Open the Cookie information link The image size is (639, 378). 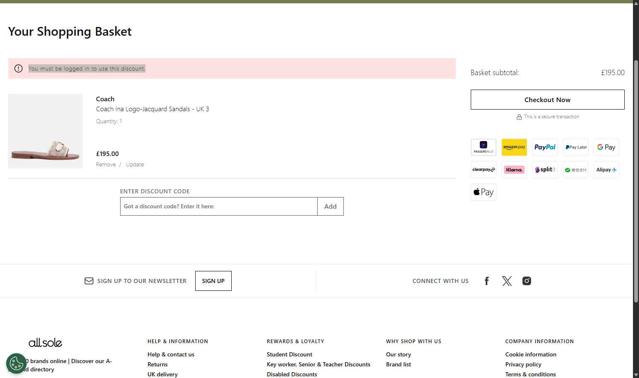coord(531,354)
